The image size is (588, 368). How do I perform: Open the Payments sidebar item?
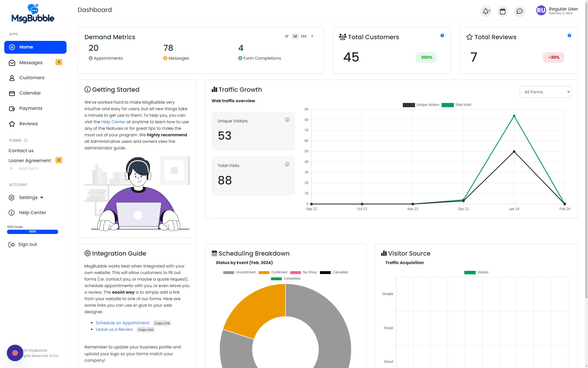(x=31, y=108)
